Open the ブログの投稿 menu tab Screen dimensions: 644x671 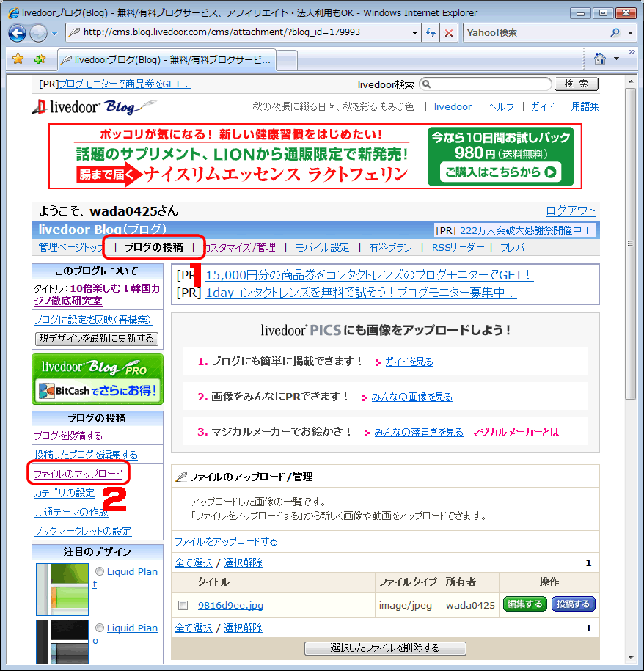pyautogui.click(x=153, y=247)
